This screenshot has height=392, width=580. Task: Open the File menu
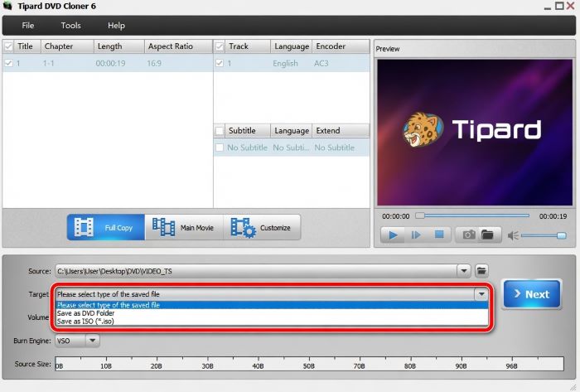click(27, 26)
